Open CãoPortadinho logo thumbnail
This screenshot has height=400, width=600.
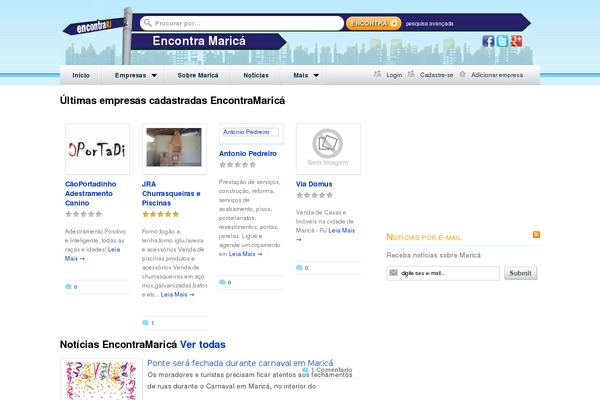(x=97, y=149)
